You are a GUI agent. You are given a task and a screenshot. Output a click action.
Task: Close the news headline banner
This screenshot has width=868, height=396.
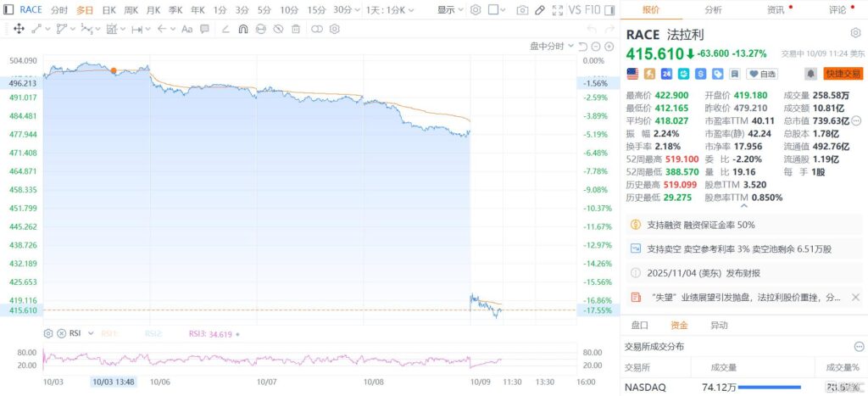click(x=855, y=297)
